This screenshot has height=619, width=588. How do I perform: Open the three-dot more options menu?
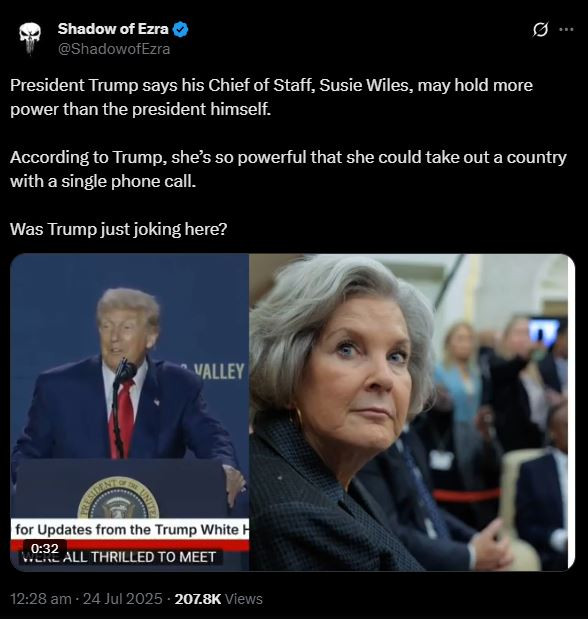(x=567, y=29)
